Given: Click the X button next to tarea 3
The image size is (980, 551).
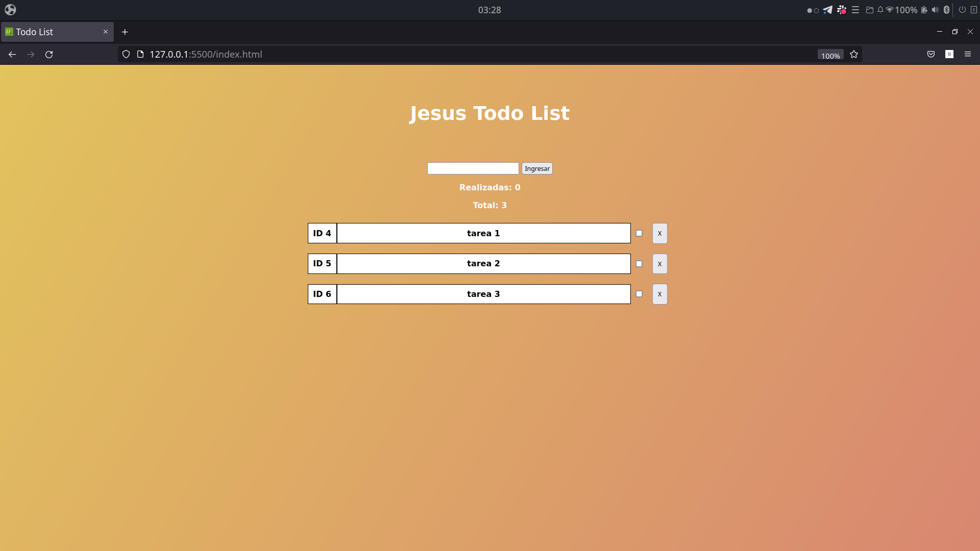Looking at the screenshot, I should pos(659,294).
